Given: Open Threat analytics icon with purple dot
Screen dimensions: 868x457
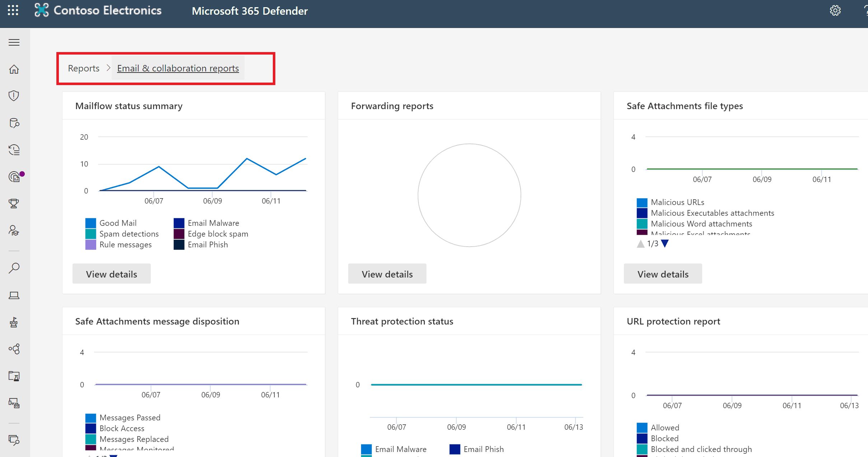Looking at the screenshot, I should pos(14,177).
